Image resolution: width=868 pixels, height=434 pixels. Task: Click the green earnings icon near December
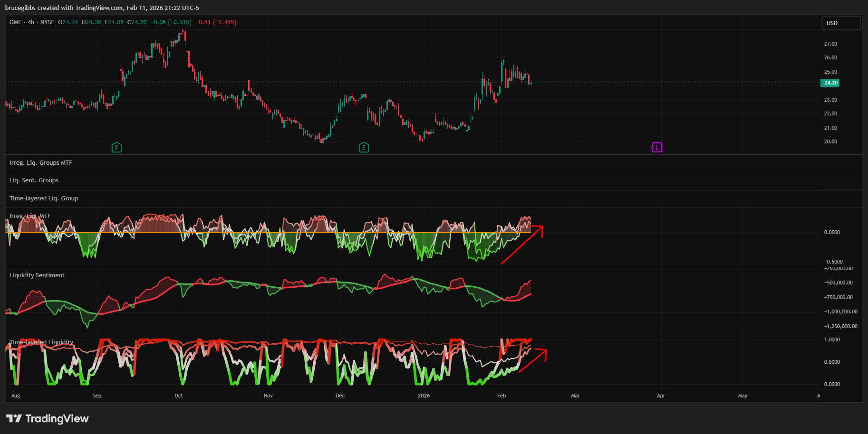tap(364, 148)
